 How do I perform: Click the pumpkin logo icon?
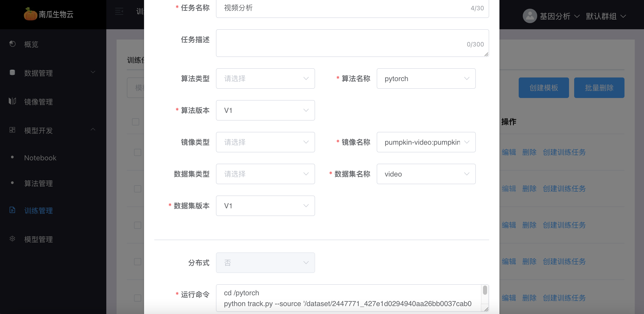tap(30, 14)
